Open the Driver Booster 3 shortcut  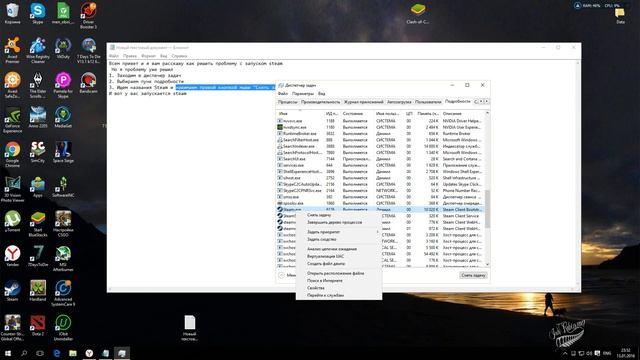coord(88,16)
